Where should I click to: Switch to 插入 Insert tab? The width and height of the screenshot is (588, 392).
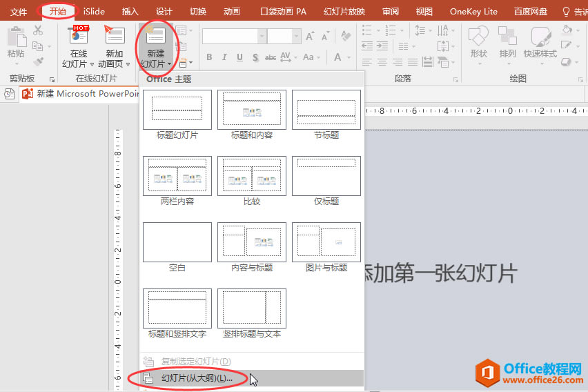(130, 12)
